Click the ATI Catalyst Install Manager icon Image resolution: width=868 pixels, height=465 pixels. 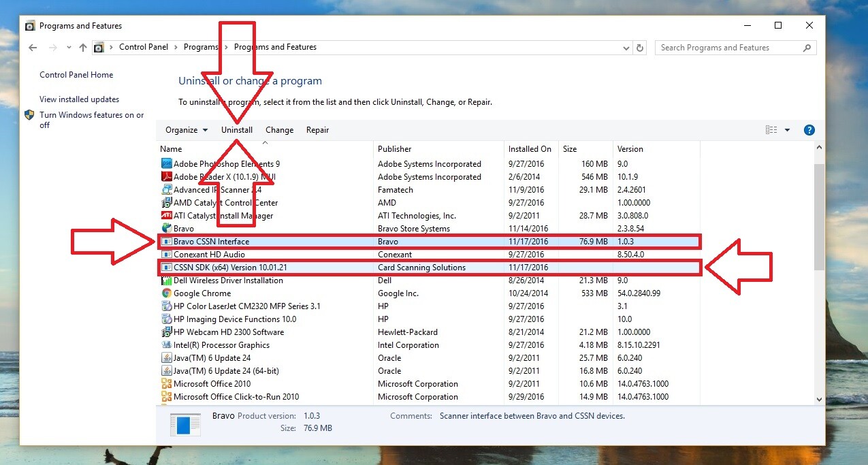(x=166, y=216)
